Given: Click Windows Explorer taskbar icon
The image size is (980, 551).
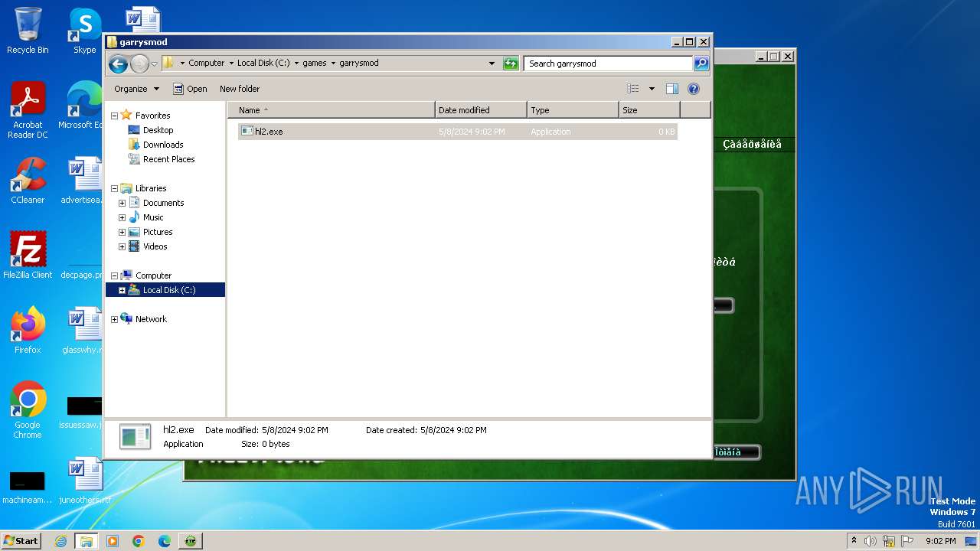Looking at the screenshot, I should [86, 541].
